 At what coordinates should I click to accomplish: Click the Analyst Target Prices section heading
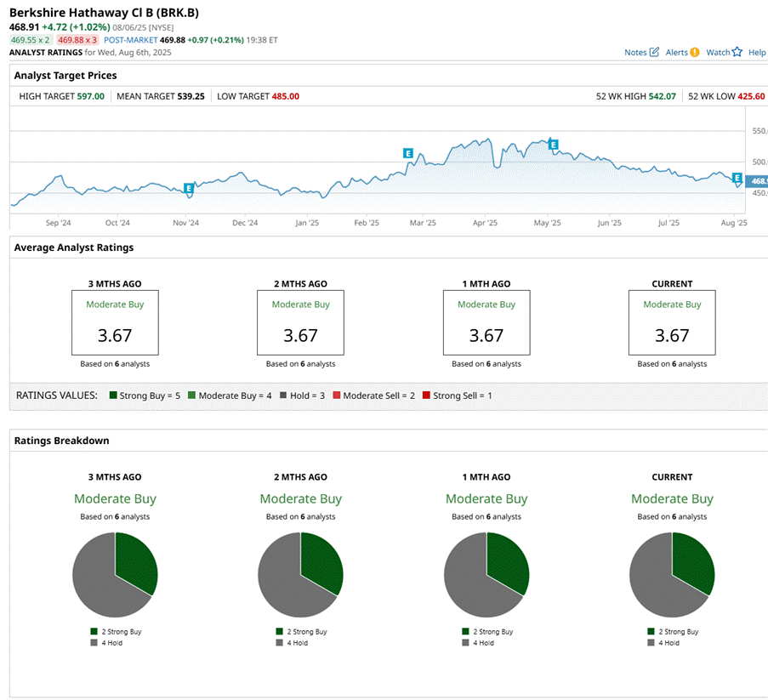click(65, 76)
